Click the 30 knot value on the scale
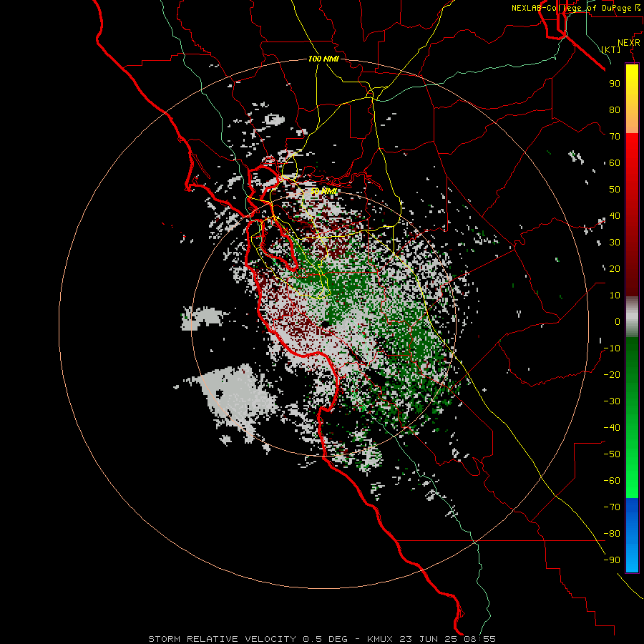 pyautogui.click(x=615, y=243)
